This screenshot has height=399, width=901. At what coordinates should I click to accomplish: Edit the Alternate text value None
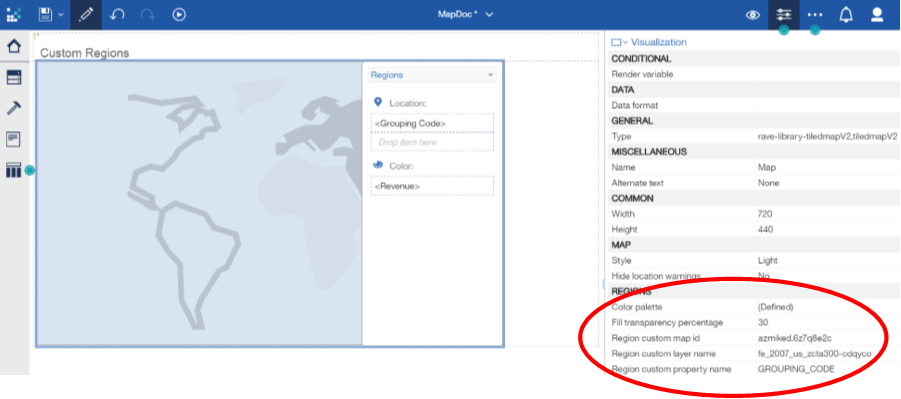point(769,183)
